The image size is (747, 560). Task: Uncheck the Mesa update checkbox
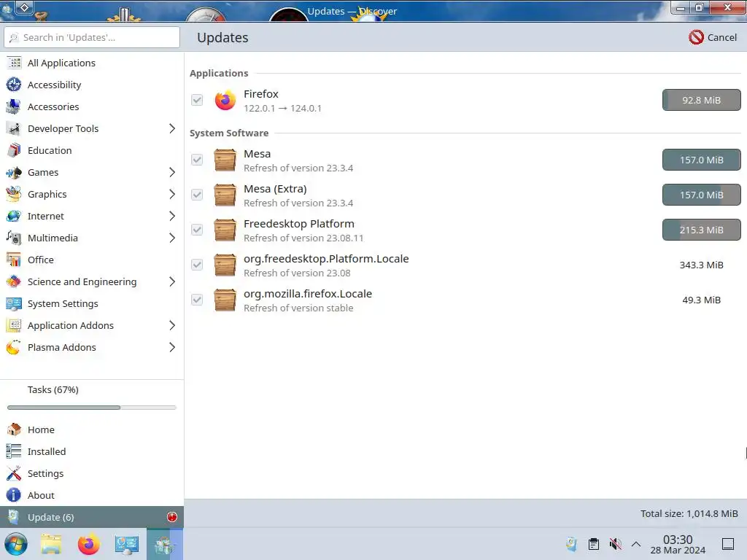tap(197, 160)
